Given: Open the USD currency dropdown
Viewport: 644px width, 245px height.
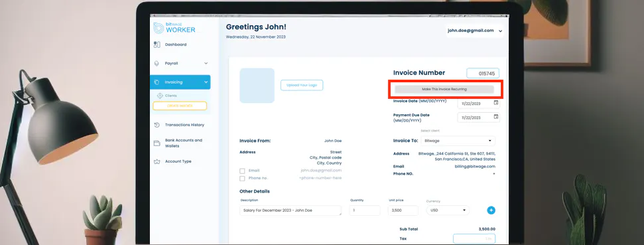Looking at the screenshot, I should click(x=448, y=210).
